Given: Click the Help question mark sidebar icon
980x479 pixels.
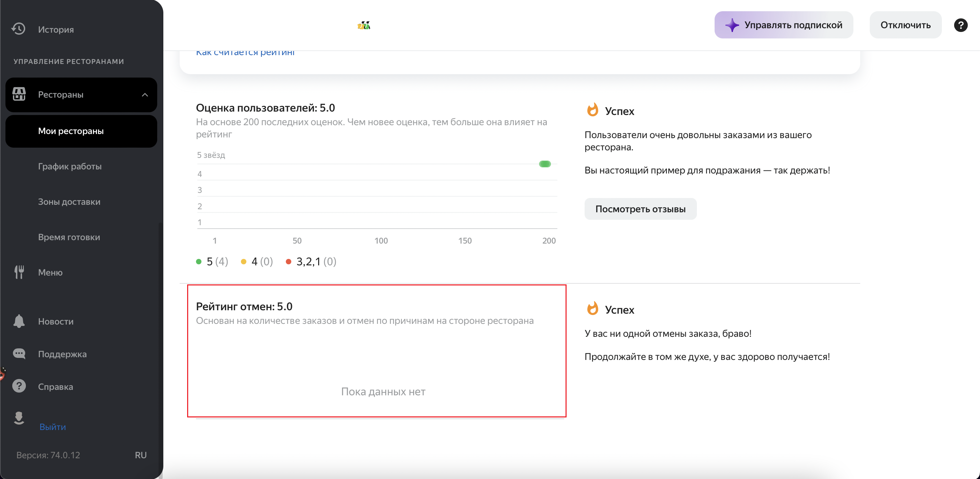Looking at the screenshot, I should click(19, 386).
